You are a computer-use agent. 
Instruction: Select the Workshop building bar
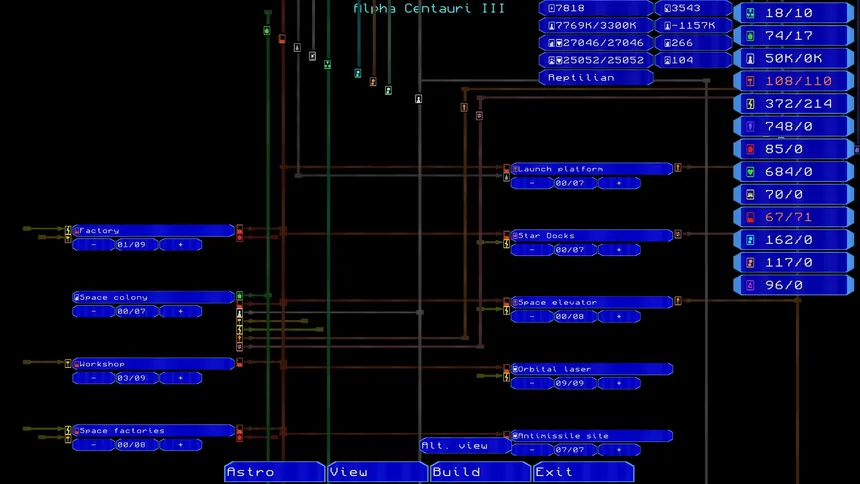click(154, 364)
